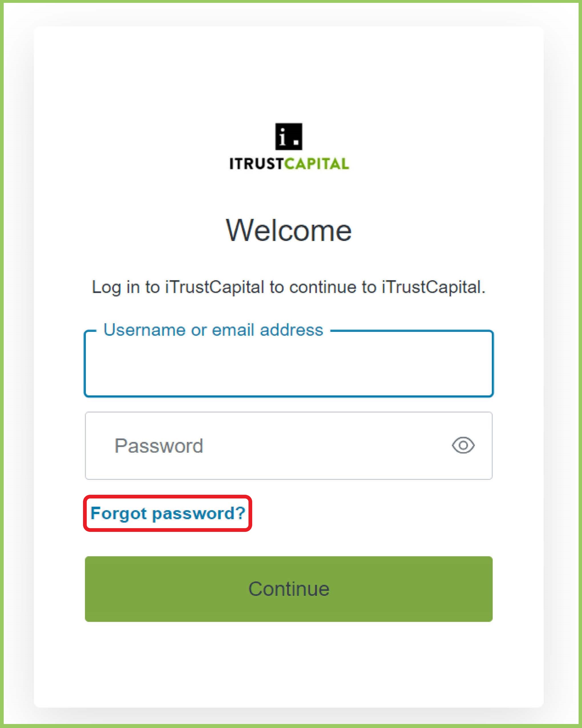
Task: Click the Welcome heading text
Action: tap(289, 231)
